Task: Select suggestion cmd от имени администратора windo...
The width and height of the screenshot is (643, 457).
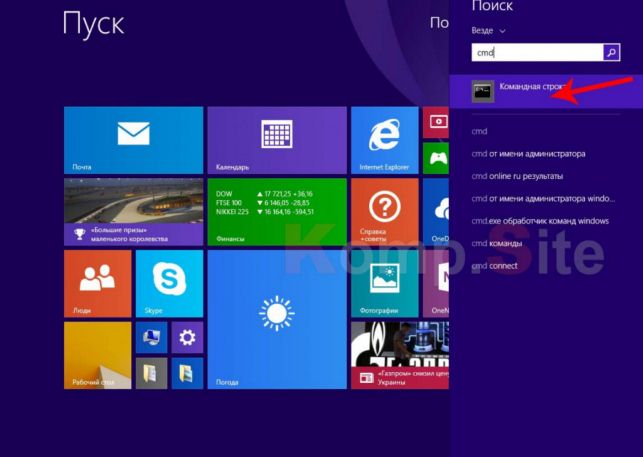Action: point(543,199)
